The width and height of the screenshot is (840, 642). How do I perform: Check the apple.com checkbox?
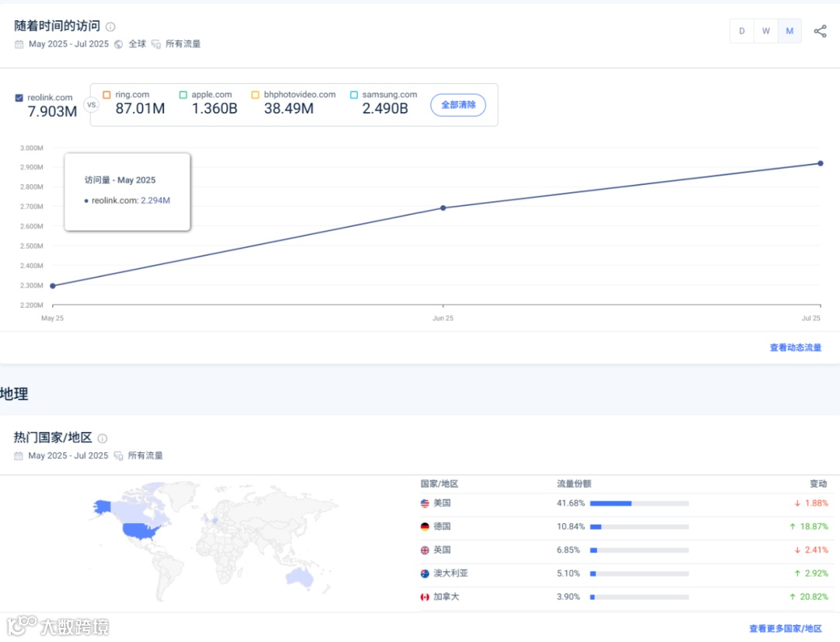coord(184,95)
